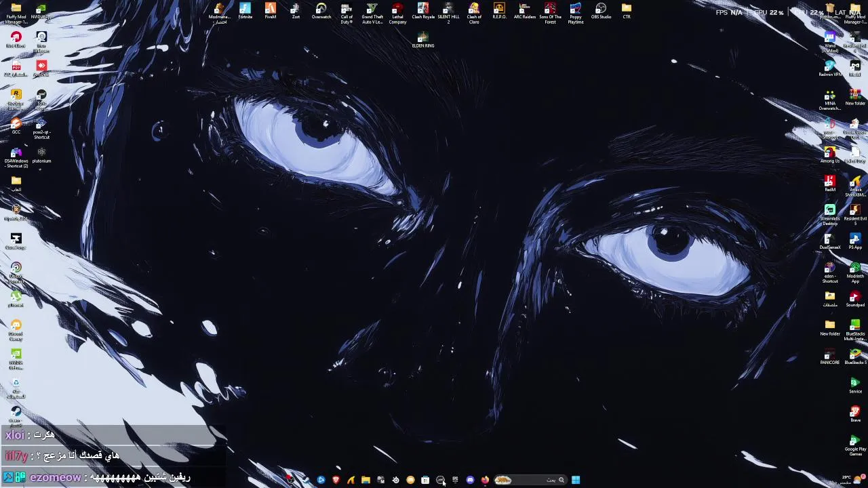Open the Radmin VPN shortcut

830,68
